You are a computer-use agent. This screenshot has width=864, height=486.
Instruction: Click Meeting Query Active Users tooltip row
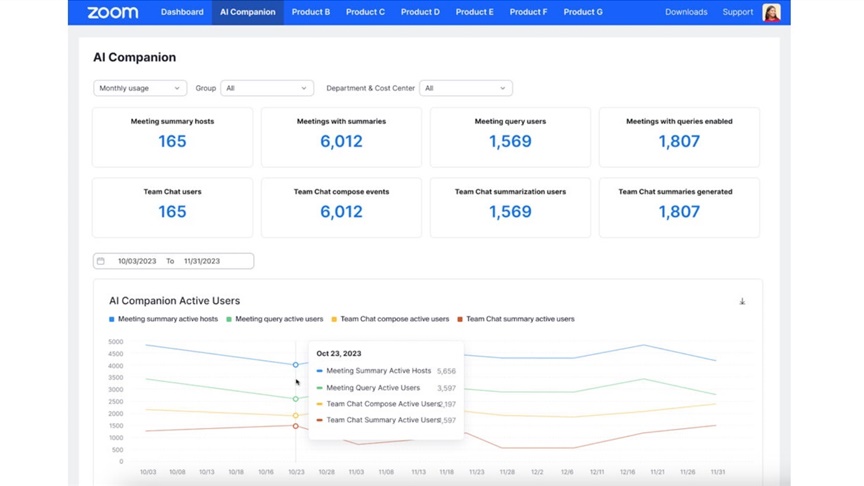point(386,388)
